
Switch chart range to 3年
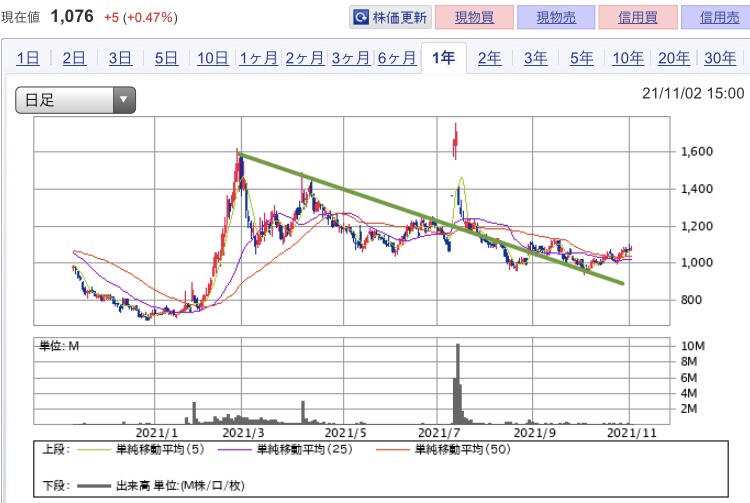[x=535, y=58]
